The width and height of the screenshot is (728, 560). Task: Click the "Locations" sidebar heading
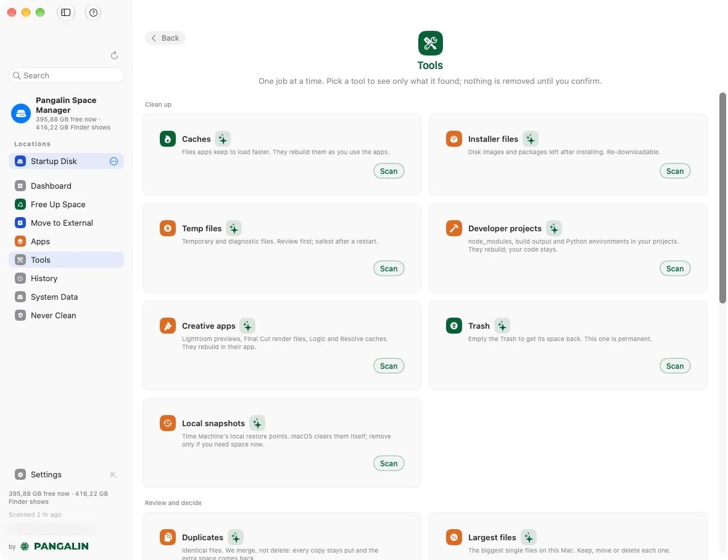click(32, 144)
